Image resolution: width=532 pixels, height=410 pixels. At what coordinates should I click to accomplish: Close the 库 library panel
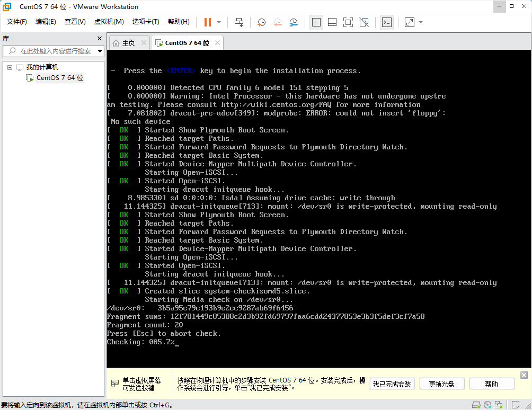point(100,39)
